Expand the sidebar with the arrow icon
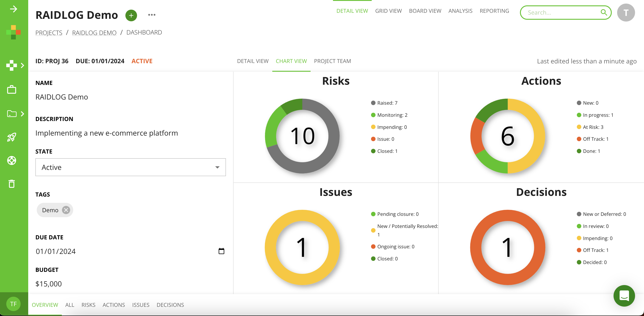Screen dimensions: 644x316 [14, 9]
